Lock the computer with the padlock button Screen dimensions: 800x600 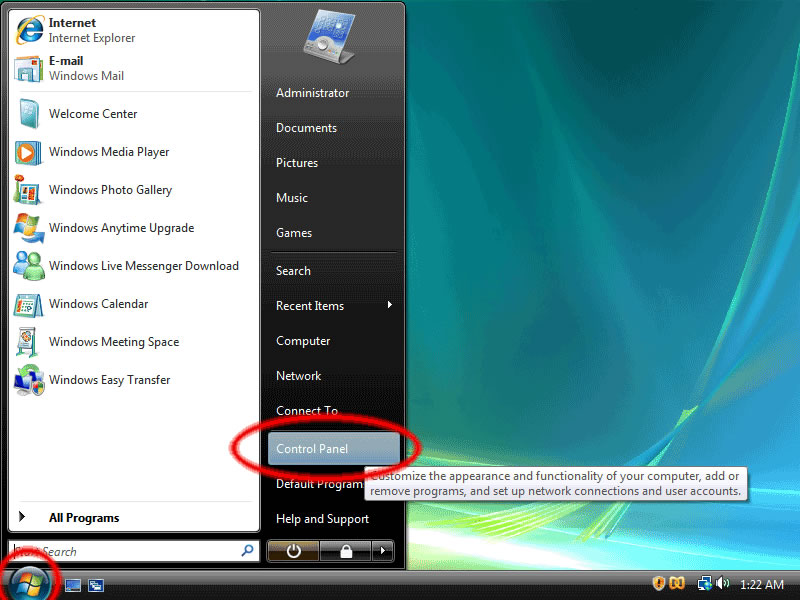click(345, 551)
